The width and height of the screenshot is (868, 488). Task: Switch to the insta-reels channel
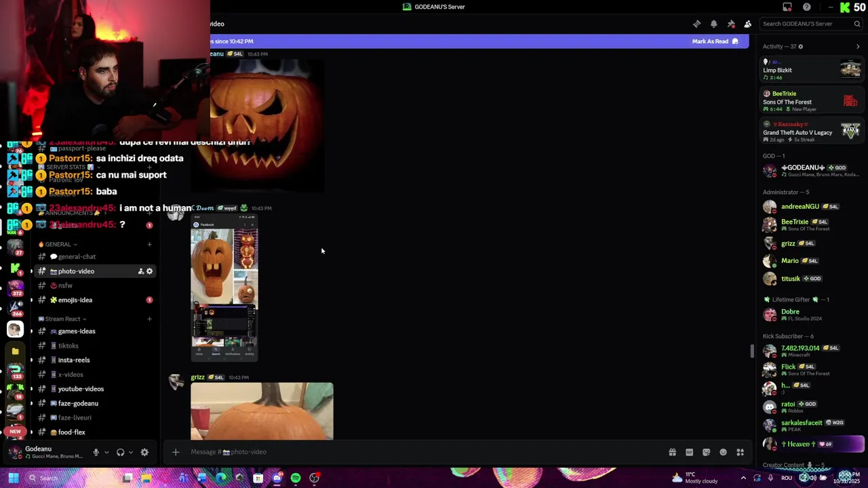[x=94, y=360]
